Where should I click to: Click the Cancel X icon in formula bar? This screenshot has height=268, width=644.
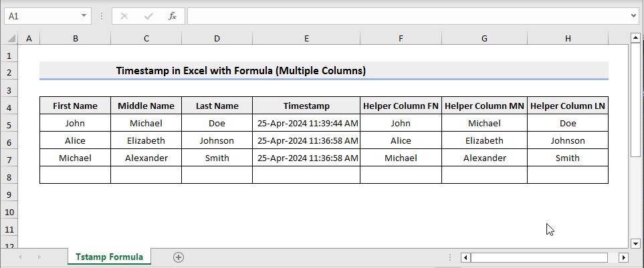[124, 15]
